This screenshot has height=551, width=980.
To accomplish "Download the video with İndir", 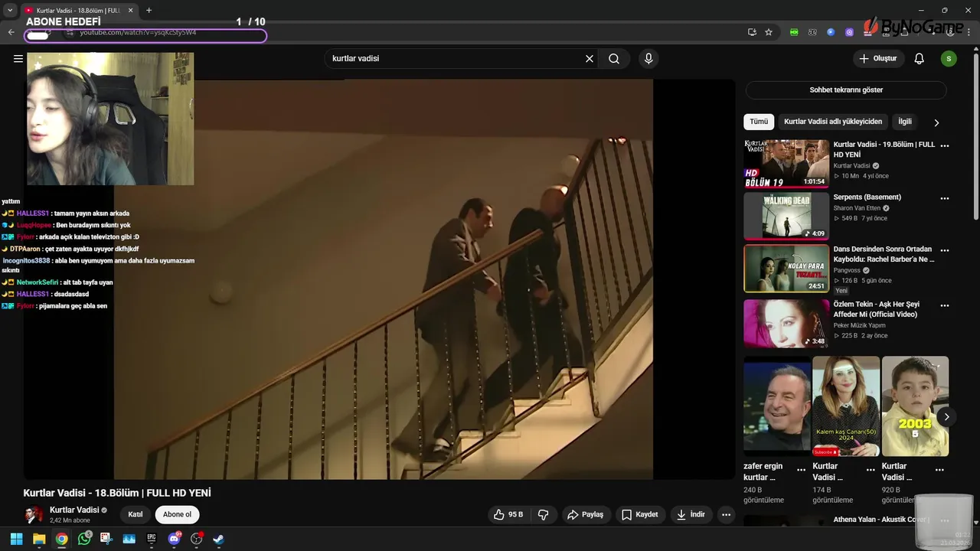I will (x=691, y=514).
